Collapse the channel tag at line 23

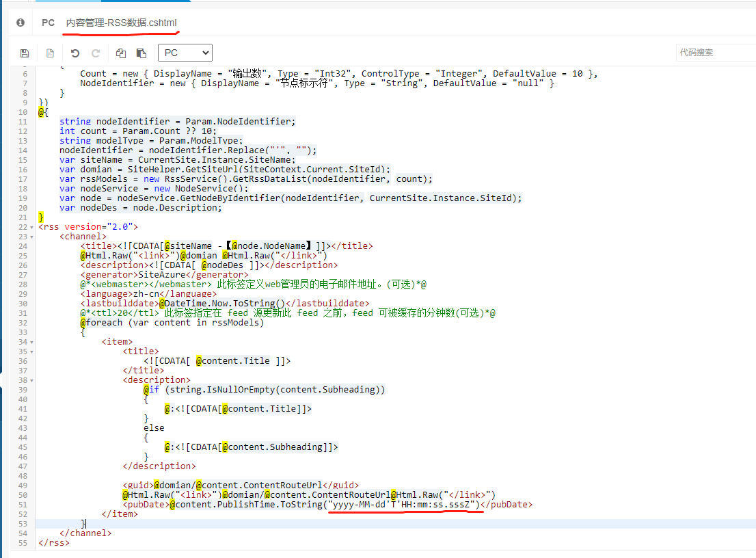pyautogui.click(x=33, y=237)
